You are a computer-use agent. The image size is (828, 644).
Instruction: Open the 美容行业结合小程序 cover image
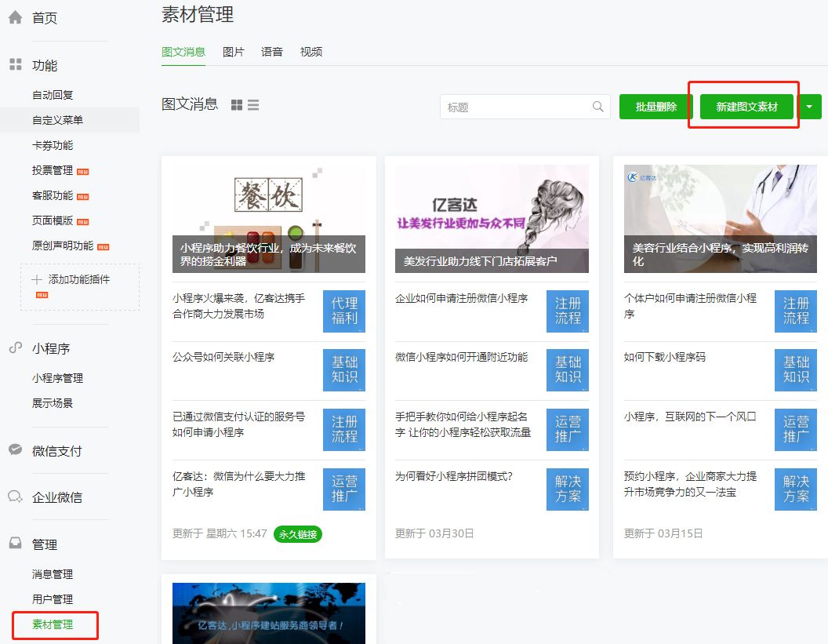[x=721, y=219]
